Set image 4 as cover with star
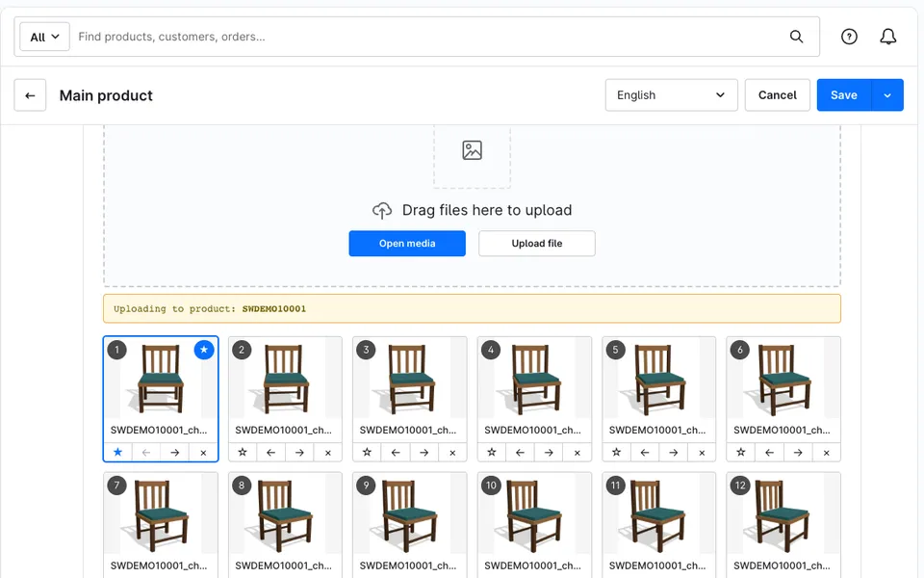 [x=492, y=453]
